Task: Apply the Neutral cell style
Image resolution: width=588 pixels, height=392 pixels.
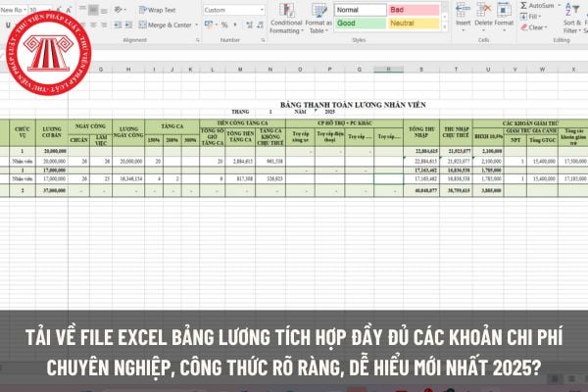Action: point(414,24)
